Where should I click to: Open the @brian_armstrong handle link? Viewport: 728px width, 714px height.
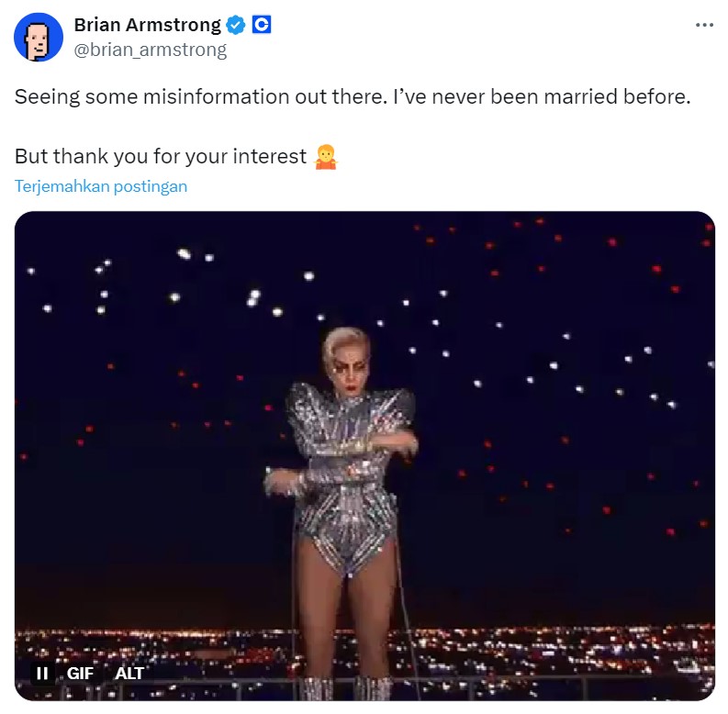click(151, 50)
